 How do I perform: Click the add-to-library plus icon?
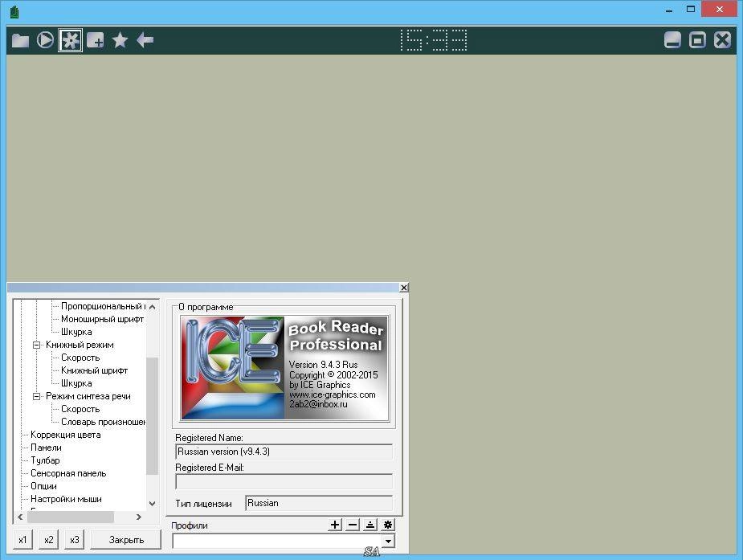pos(96,40)
